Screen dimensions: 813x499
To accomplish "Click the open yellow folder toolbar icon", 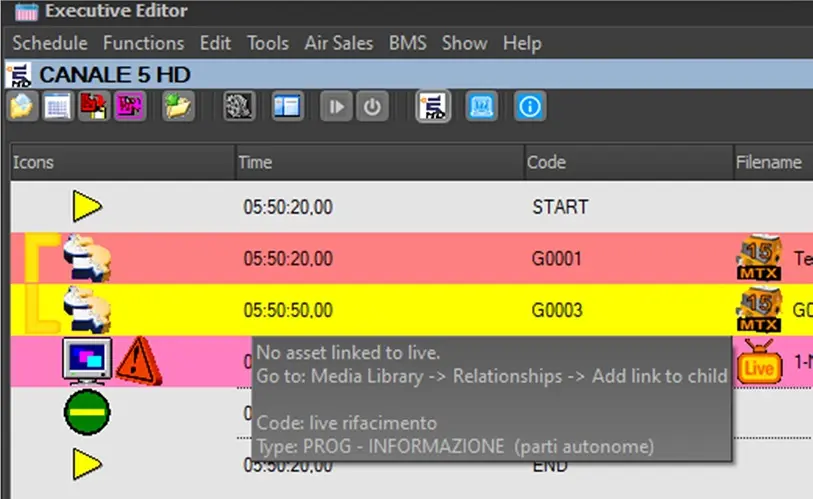I will [178, 106].
